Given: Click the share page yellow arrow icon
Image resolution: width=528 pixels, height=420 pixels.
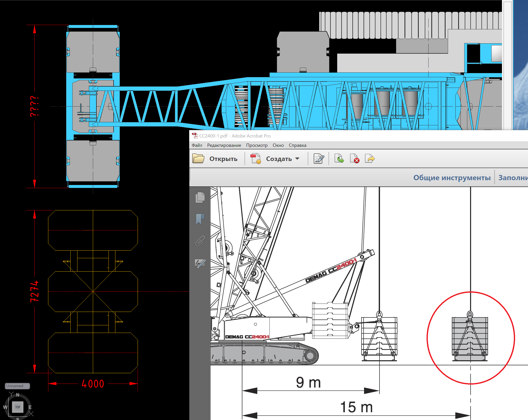Looking at the screenshot, I should pyautogui.click(x=370, y=159).
